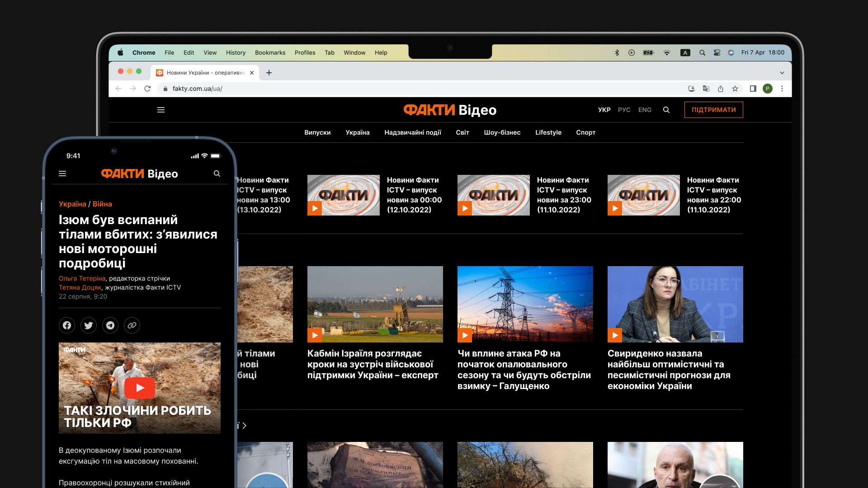The height and width of the screenshot is (488, 868).
Task: Copy article link icon on phone
Action: (132, 325)
